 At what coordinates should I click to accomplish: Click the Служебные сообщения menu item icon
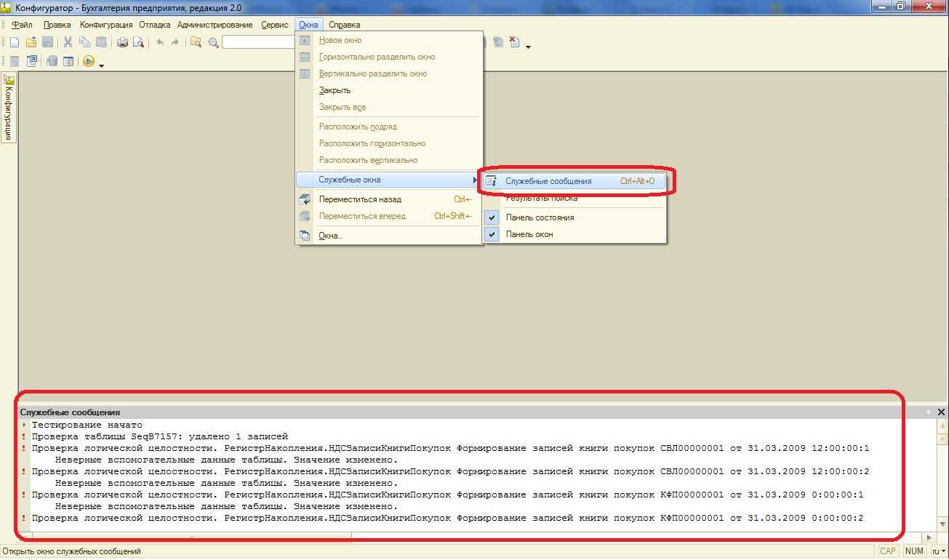491,181
